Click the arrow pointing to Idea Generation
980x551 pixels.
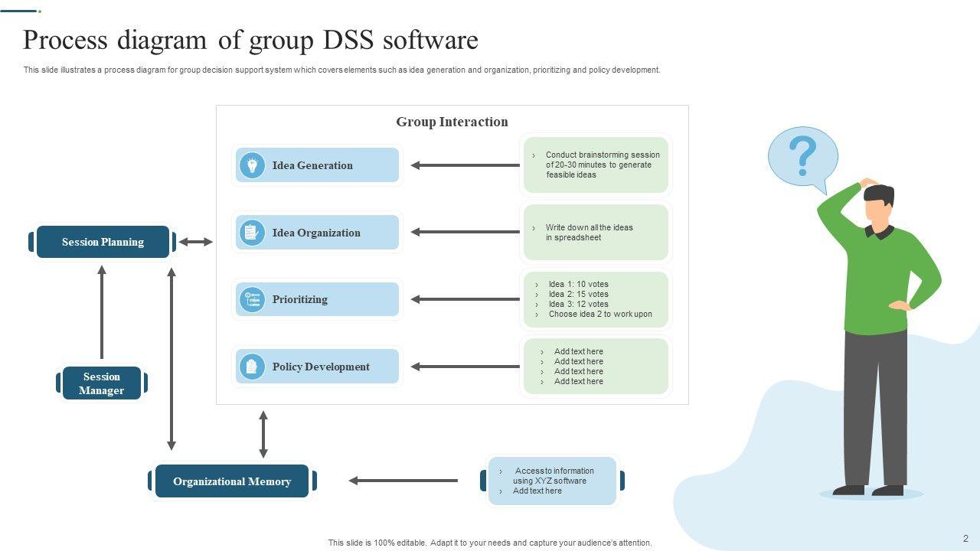pyautogui.click(x=465, y=165)
